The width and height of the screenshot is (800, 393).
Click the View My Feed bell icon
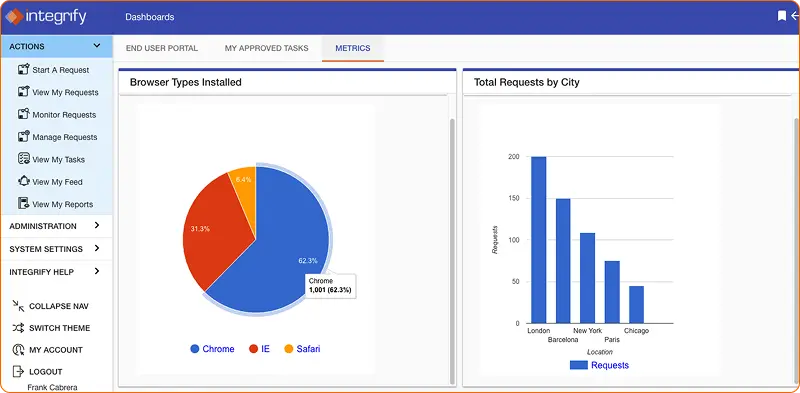tap(23, 181)
